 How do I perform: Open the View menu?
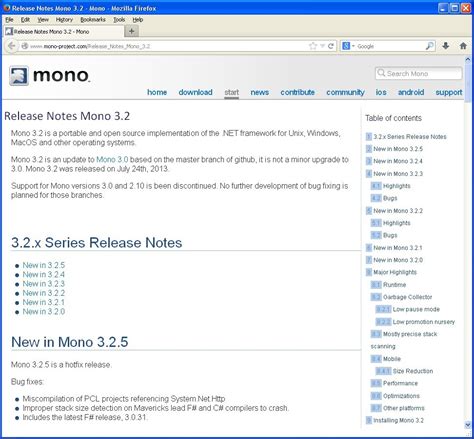coord(43,20)
